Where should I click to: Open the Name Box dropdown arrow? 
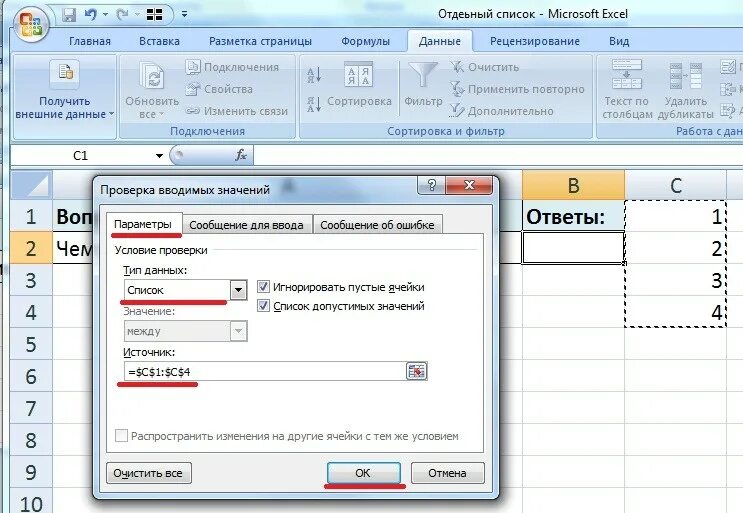coord(159,156)
